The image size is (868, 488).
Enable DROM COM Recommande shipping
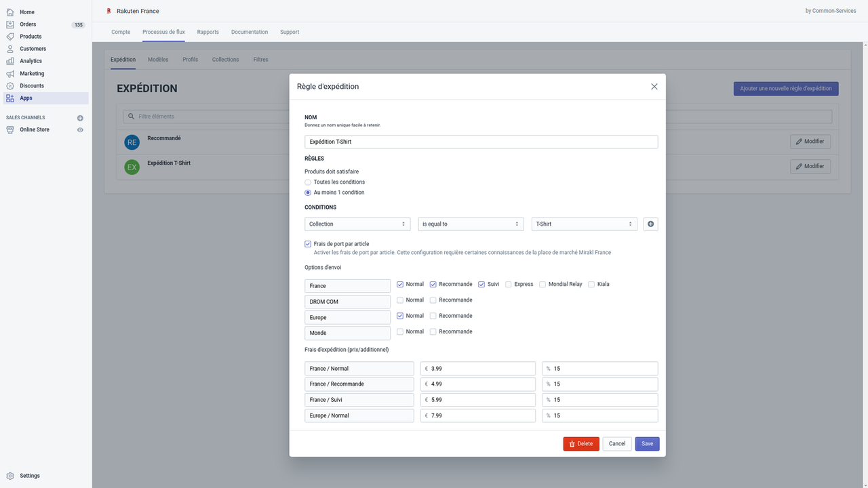(433, 300)
